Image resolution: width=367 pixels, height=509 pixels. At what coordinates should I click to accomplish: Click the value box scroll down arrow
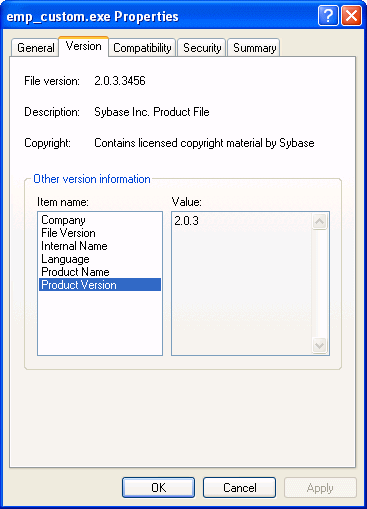320,345
